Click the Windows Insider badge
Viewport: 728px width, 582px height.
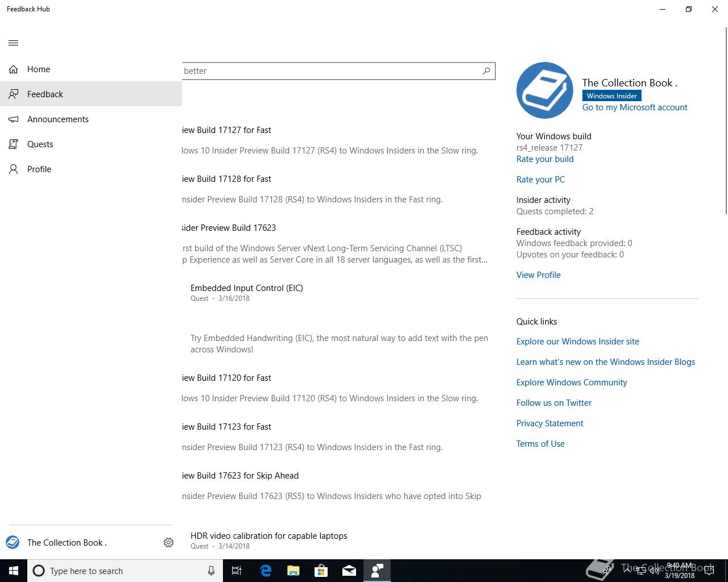pos(612,95)
